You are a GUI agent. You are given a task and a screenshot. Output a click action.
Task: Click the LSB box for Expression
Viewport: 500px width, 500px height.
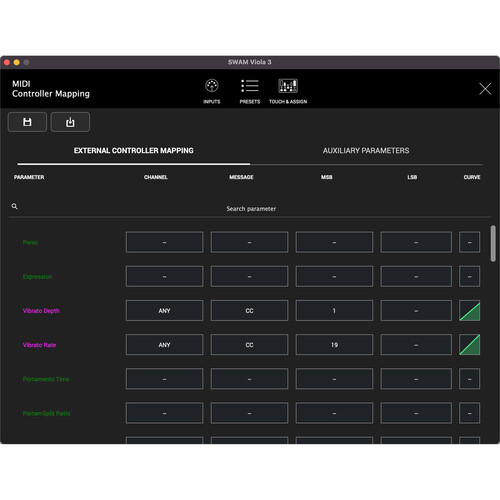[x=416, y=276]
